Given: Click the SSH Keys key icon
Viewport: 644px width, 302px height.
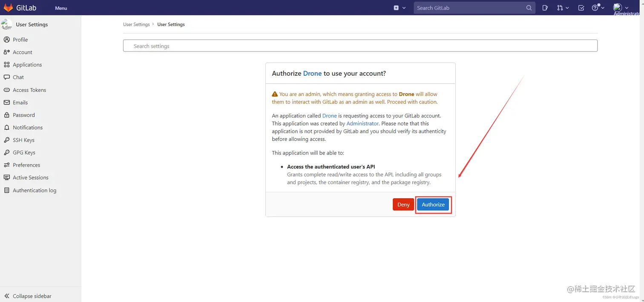Looking at the screenshot, I should click(6, 140).
